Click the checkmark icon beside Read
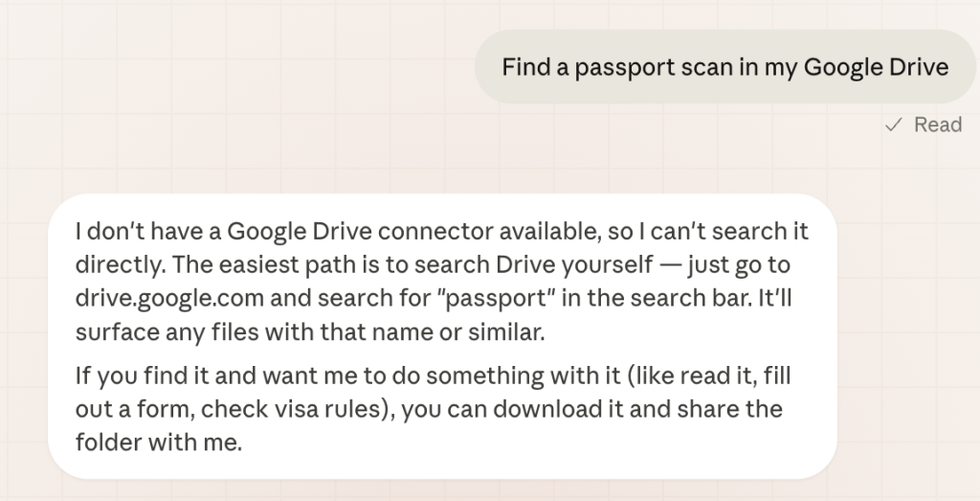 [894, 125]
